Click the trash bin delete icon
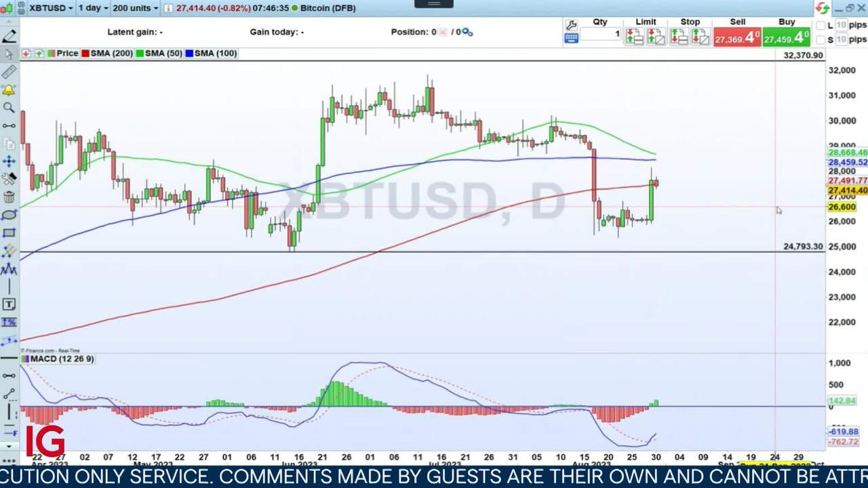Viewport: 868px width, 488px height. pyautogui.click(x=9, y=197)
